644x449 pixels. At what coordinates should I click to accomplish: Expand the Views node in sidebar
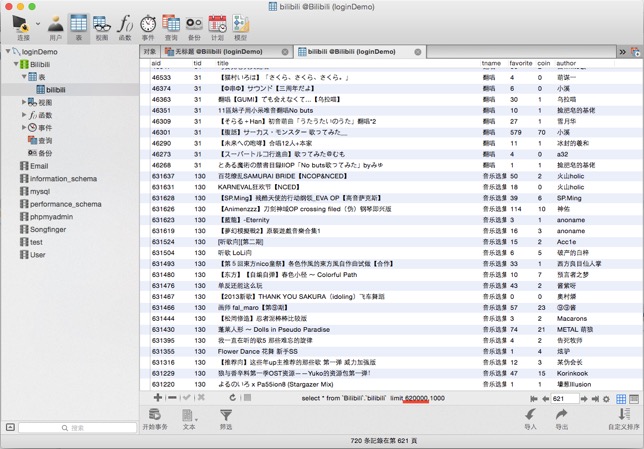pos(24,102)
